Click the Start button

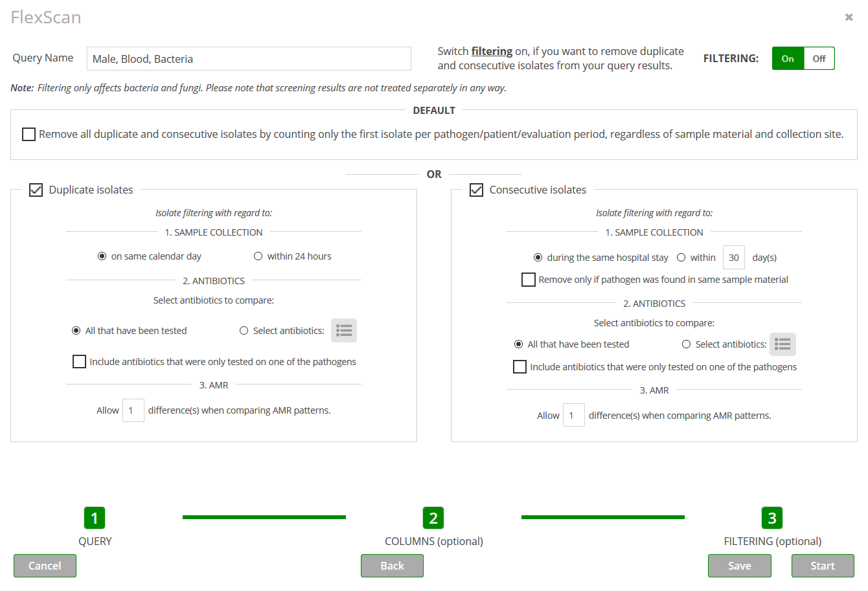tap(823, 566)
